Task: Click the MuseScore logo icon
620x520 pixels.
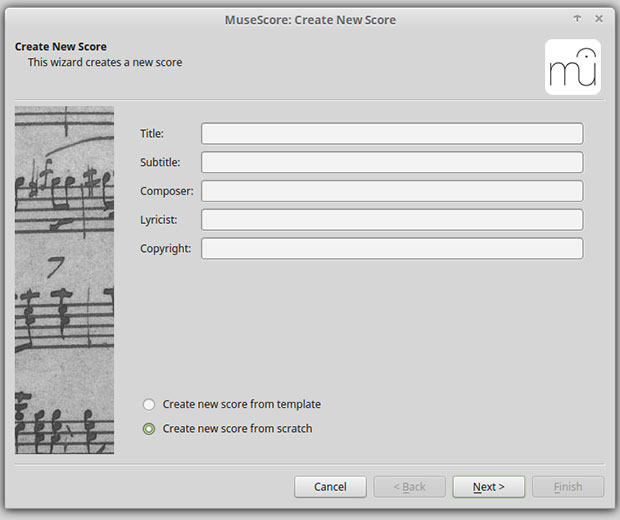Action: [573, 67]
